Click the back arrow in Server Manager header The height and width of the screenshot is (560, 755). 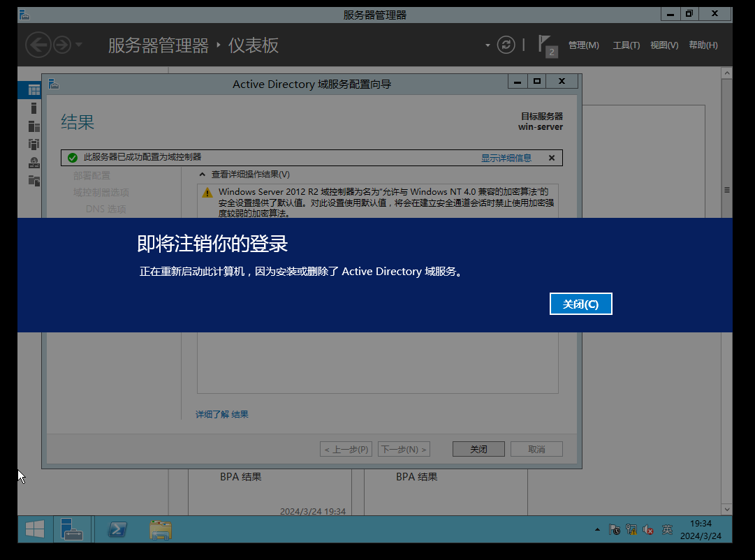tap(38, 45)
